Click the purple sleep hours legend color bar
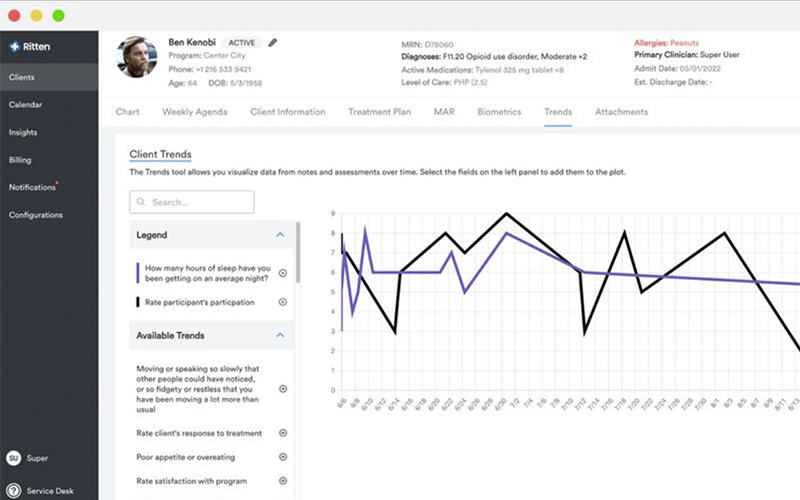 click(137, 273)
